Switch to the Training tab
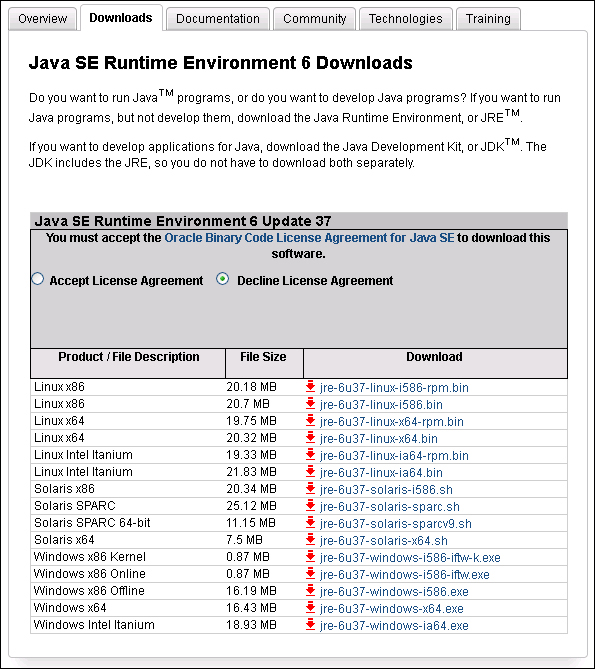 click(x=488, y=19)
